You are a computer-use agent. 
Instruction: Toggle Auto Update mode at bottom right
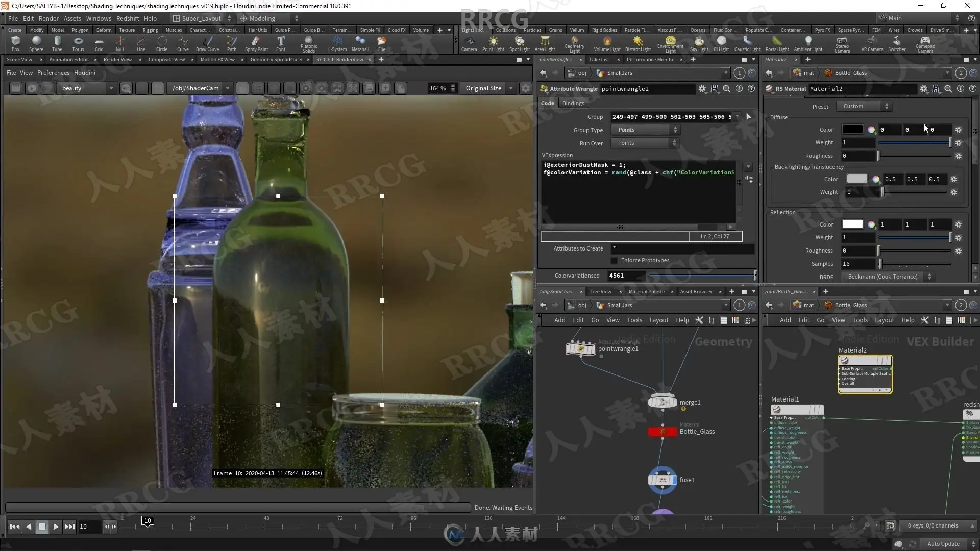pos(943,544)
